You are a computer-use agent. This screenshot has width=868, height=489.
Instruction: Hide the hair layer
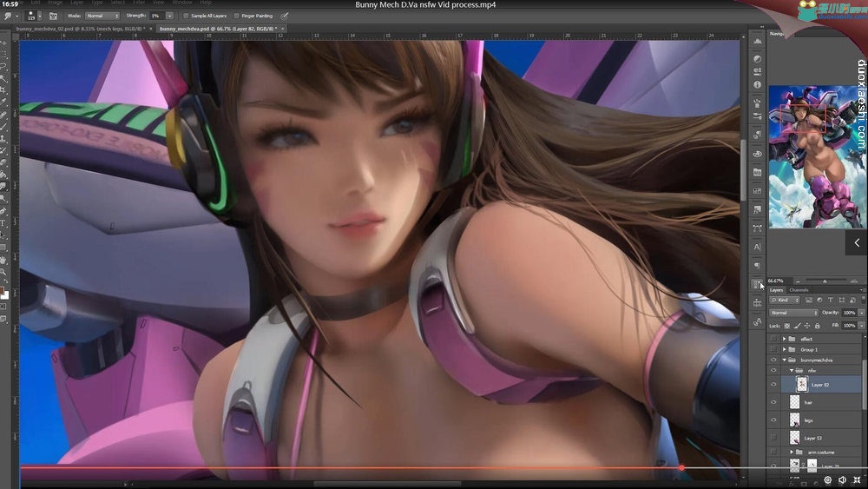tap(773, 402)
